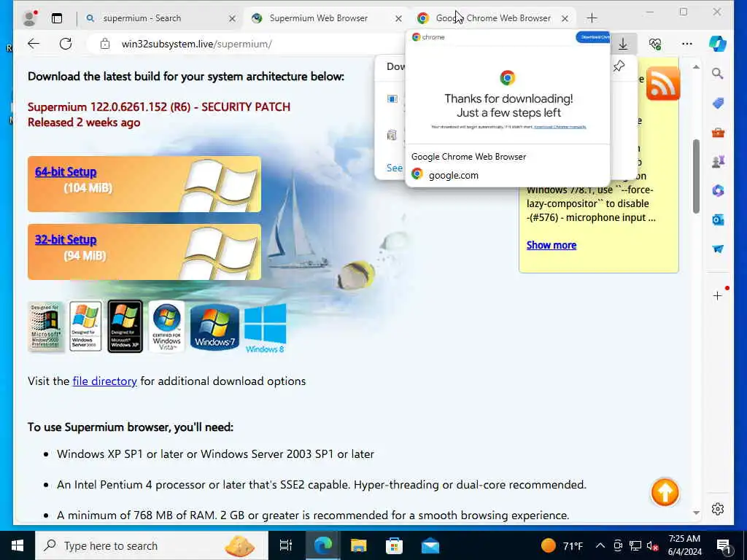
Task: Click the taskbar Type here to search box
Action: [x=152, y=545]
